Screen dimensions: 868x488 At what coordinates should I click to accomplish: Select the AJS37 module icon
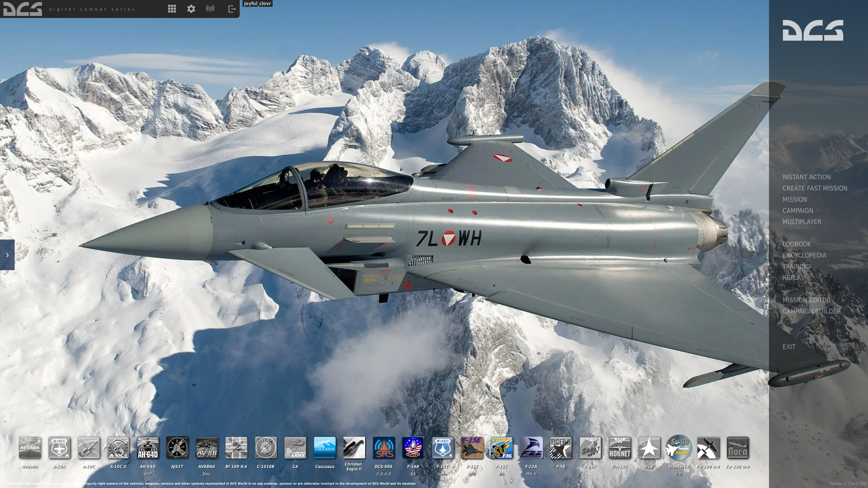click(x=177, y=448)
